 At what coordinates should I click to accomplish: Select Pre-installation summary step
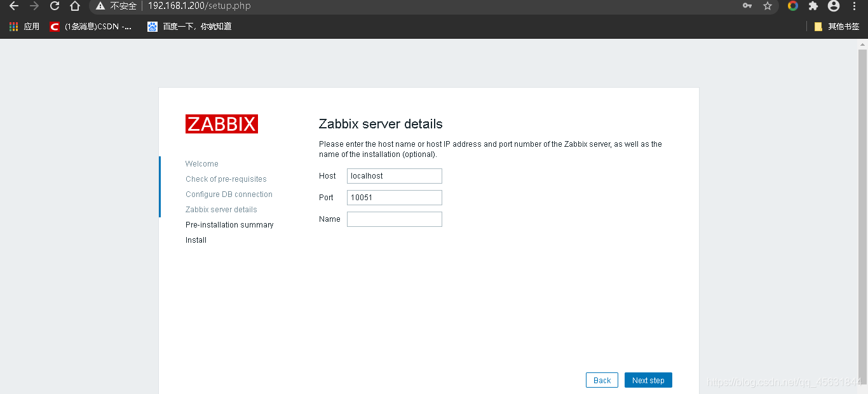tap(229, 225)
